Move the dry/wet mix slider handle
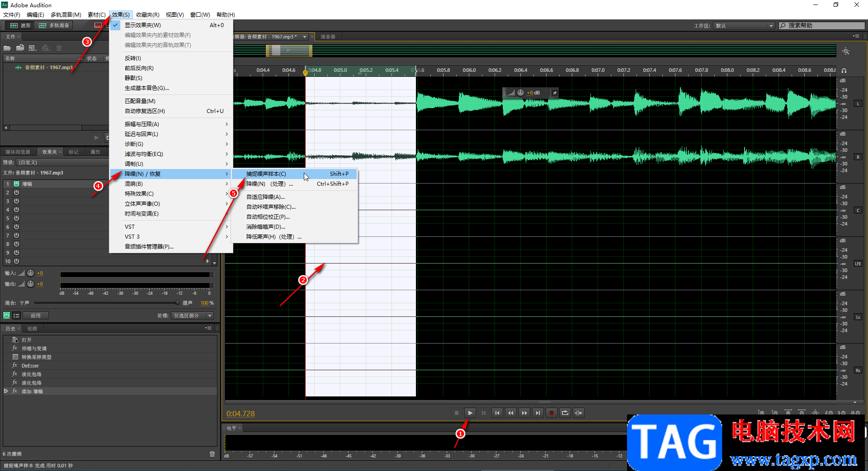868x471 pixels. click(x=177, y=303)
